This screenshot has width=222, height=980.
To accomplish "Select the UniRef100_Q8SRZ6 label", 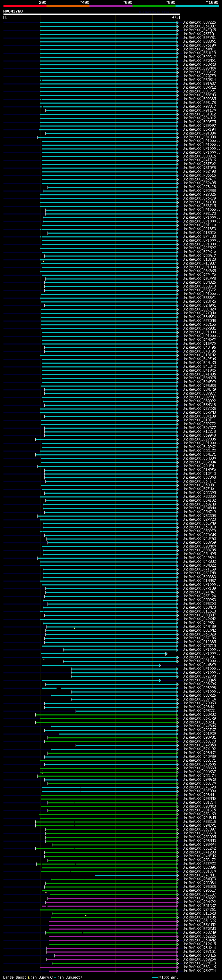I will [x=199, y=695].
